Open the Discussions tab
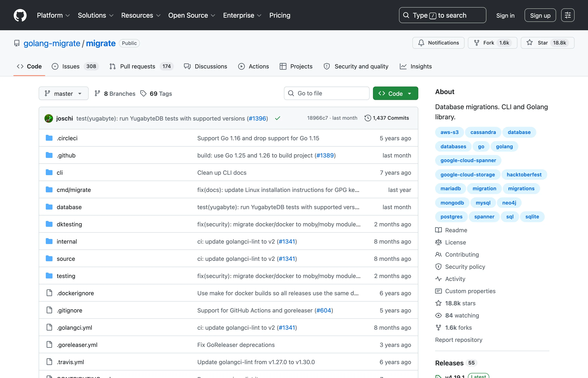 [206, 66]
